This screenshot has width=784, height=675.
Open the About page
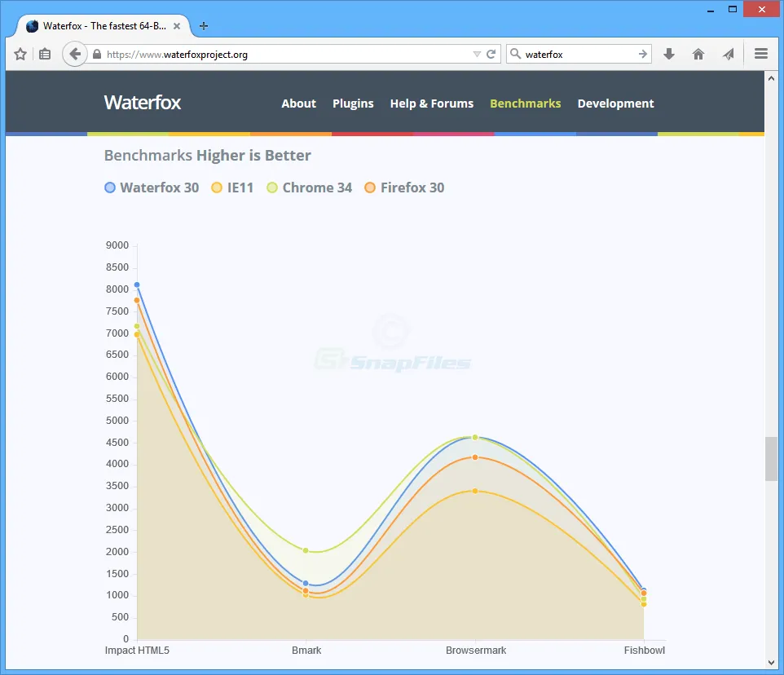tap(298, 104)
